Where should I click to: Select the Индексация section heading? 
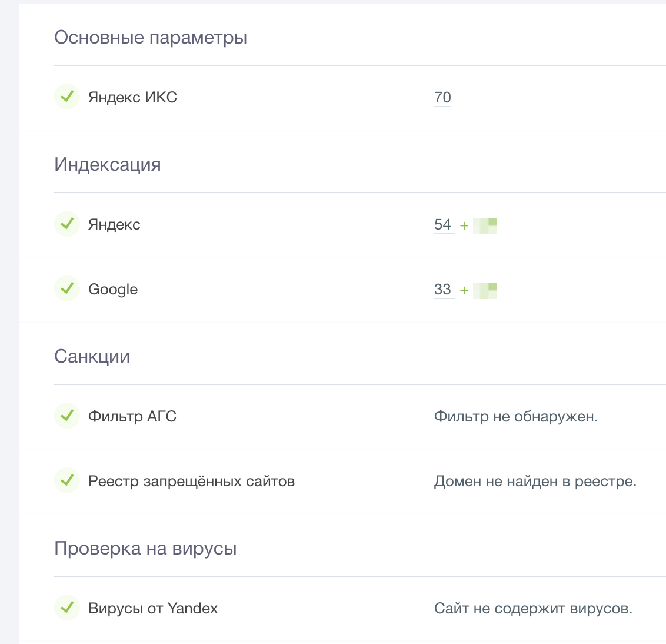[108, 165]
